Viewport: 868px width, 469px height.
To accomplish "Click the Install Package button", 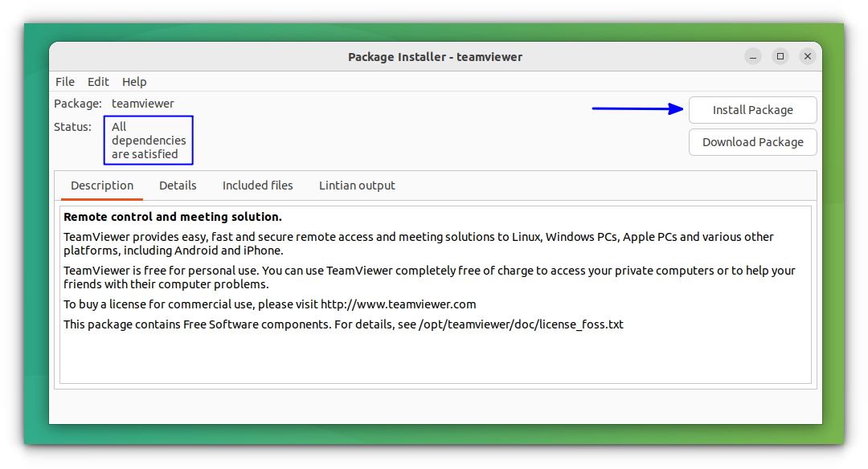I will (752, 109).
